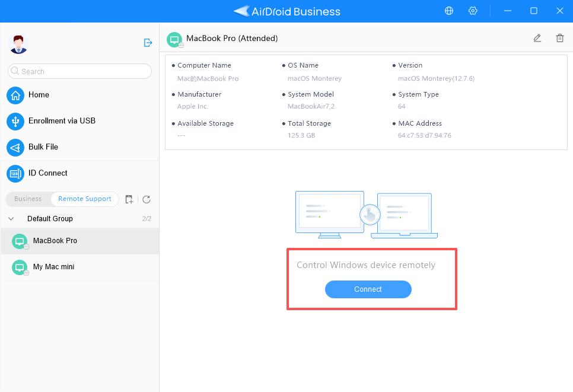Click MacBook Pro device icon in list
This screenshot has width=573, height=392.
tap(20, 241)
